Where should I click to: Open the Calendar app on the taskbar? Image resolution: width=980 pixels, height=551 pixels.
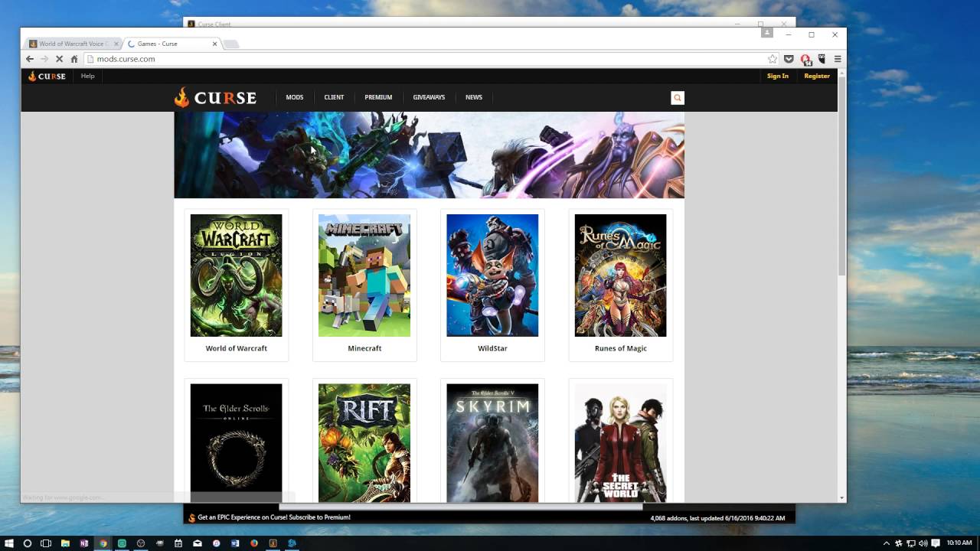pos(178,543)
